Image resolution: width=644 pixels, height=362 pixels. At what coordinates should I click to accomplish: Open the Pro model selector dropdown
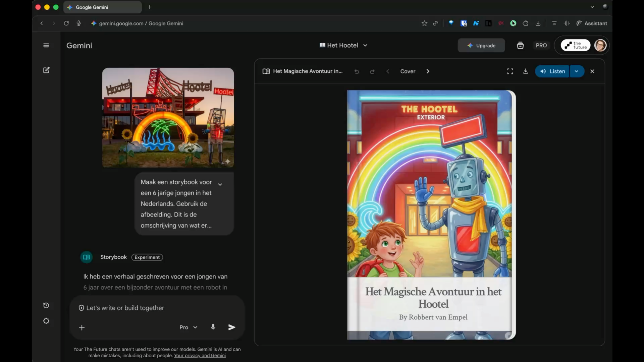click(189, 327)
